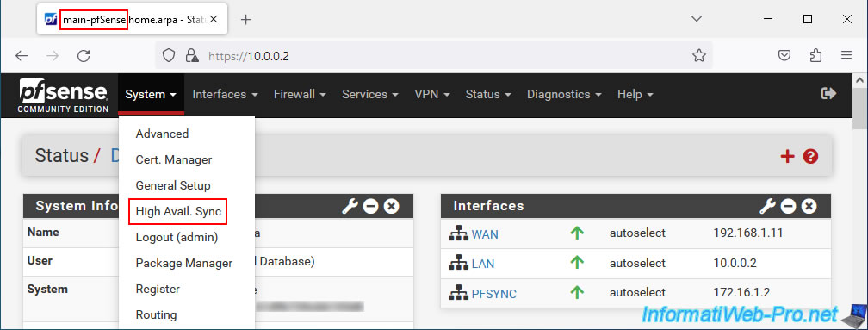Open a new browser tab
This screenshot has width=868, height=330.
246,19
